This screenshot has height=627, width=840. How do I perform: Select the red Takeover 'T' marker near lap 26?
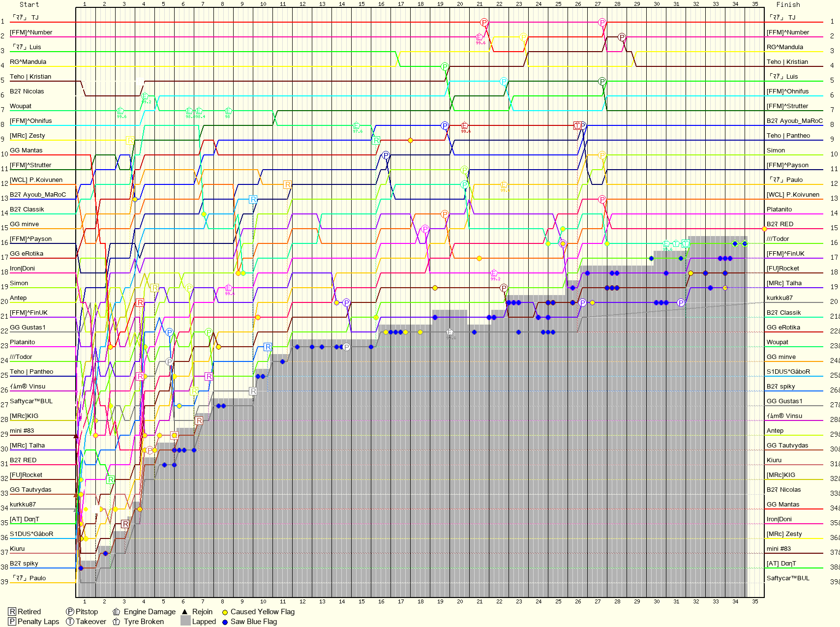pyautogui.click(x=577, y=125)
